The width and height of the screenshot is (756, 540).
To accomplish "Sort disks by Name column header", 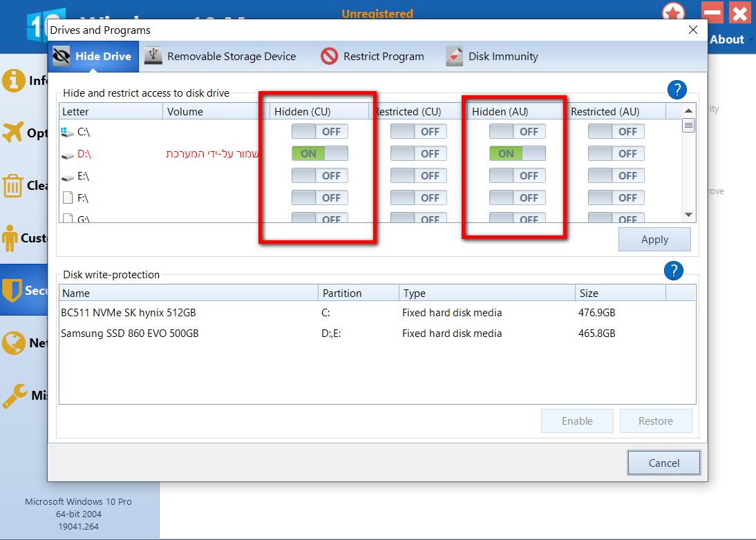I will pos(189,293).
